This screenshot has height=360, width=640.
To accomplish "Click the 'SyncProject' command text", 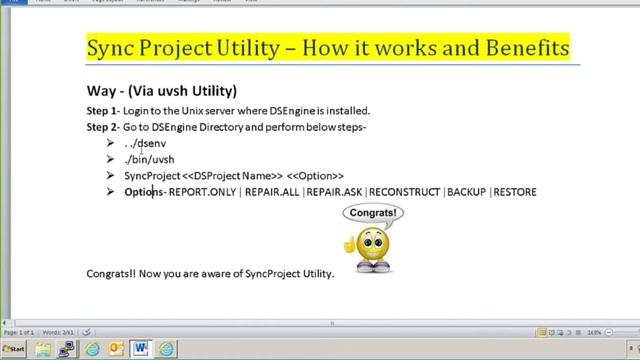I will coord(152,176).
